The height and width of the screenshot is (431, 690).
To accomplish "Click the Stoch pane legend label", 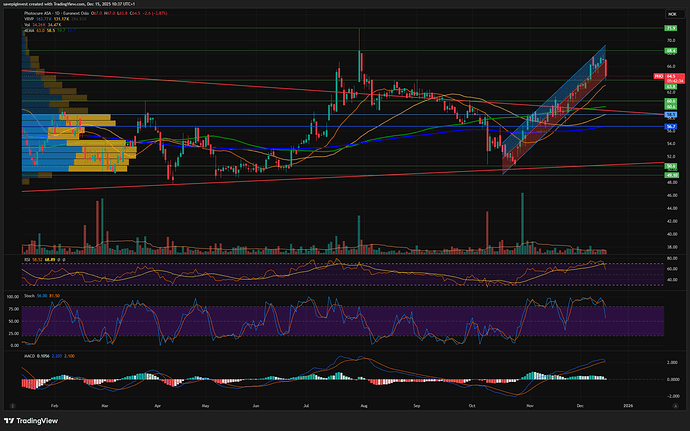I will 30,296.
